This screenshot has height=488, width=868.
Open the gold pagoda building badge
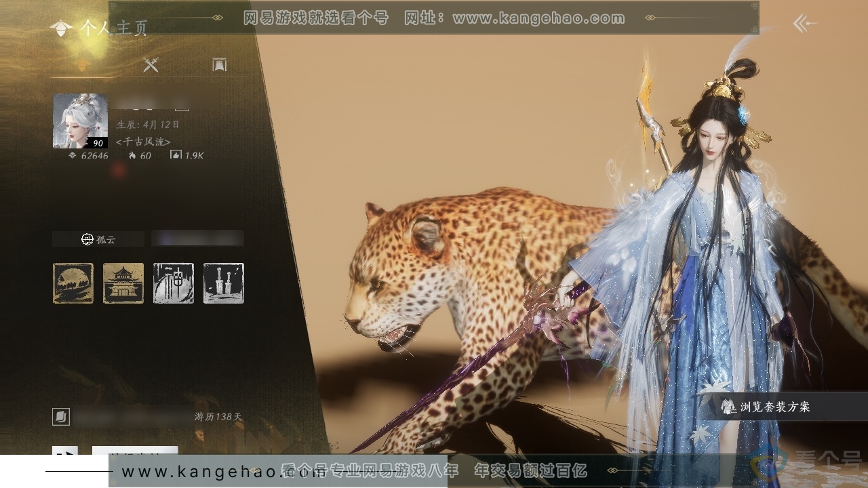(x=123, y=283)
